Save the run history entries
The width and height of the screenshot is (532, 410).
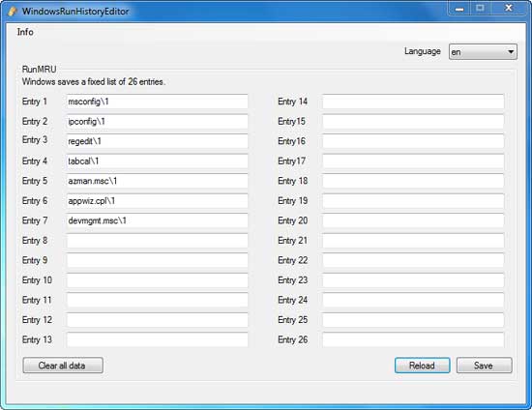point(484,366)
